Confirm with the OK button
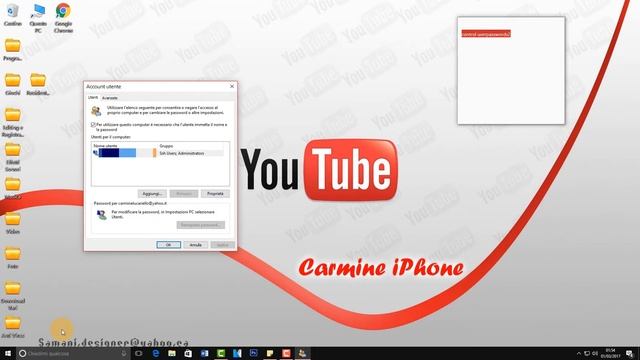This screenshot has width=640, height=360. 169,244
